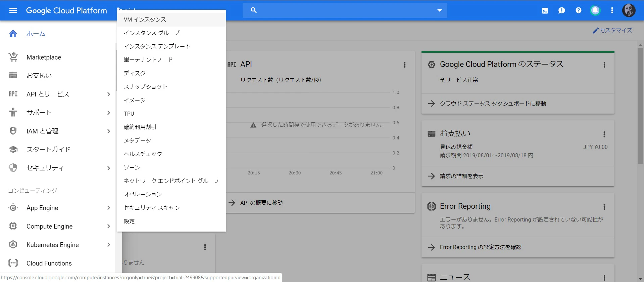
Task: Select 設定 in Compute Engine submenu
Action: [171, 221]
